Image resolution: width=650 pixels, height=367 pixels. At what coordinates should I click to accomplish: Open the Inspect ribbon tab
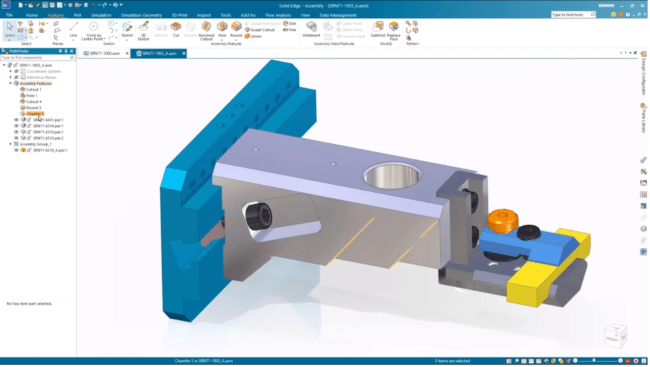point(204,15)
